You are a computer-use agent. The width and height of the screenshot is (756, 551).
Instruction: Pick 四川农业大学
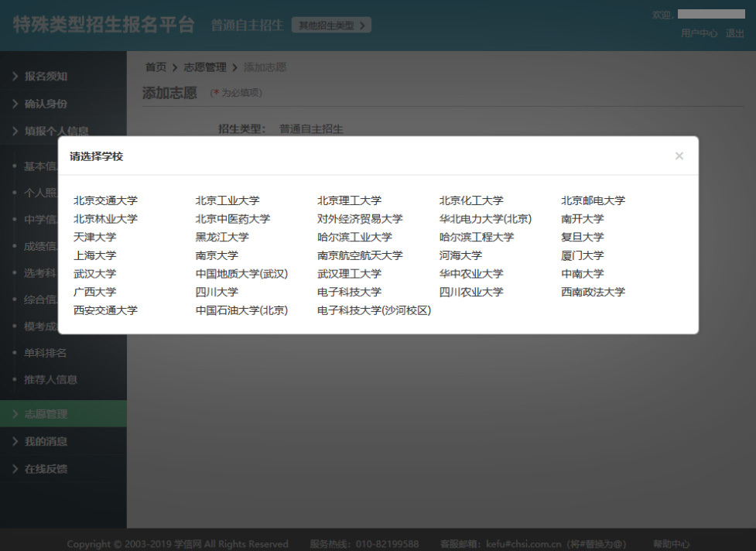[x=471, y=292]
